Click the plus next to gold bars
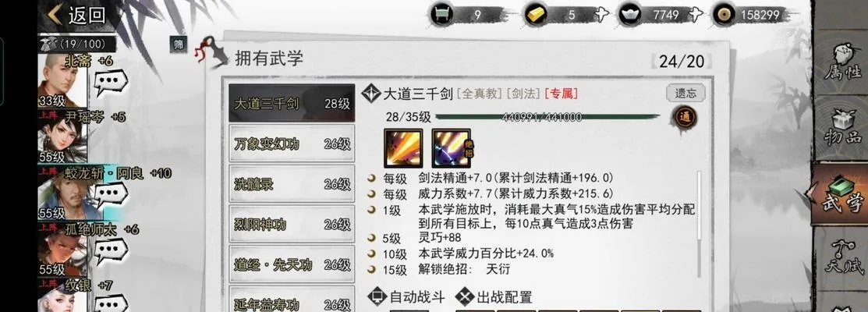Image resolution: width=868 pixels, height=312 pixels. click(x=601, y=15)
